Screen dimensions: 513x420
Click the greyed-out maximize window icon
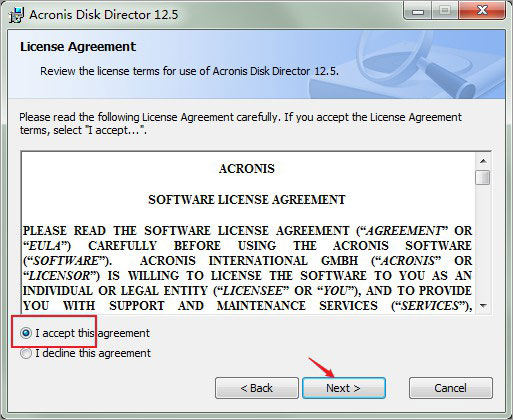pyautogui.click(x=445, y=11)
